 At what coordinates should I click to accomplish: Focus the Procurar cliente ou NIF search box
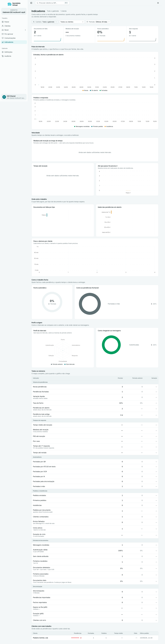(x=52, y=3)
